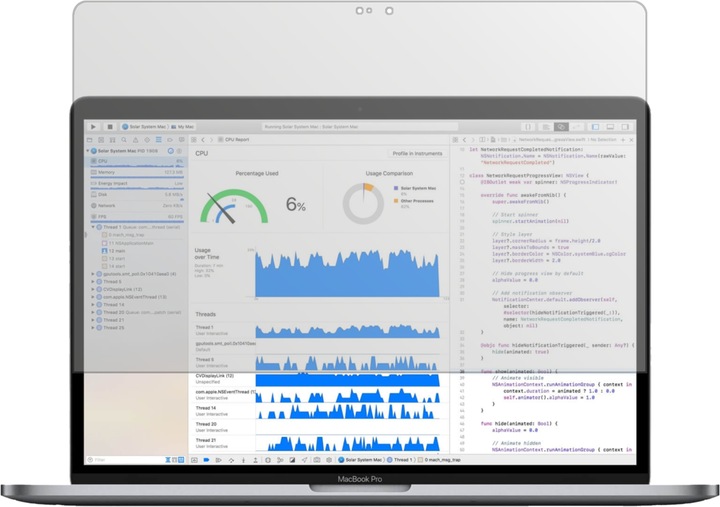Select the CPU gauge row
Screen dimensions: 720x507
point(137,161)
